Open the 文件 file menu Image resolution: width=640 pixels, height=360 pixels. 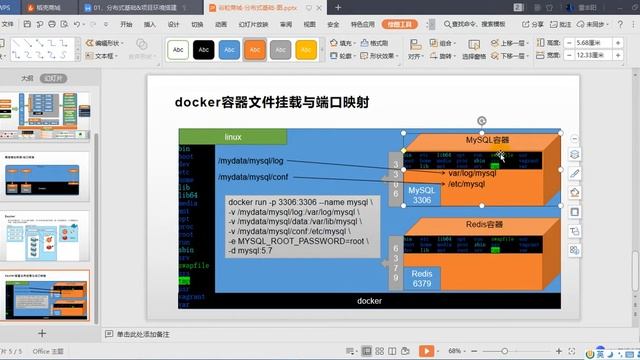coord(7,24)
